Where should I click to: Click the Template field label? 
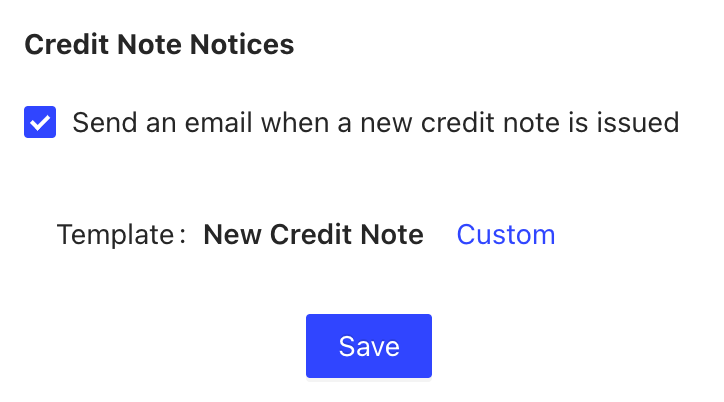pyautogui.click(x=121, y=235)
